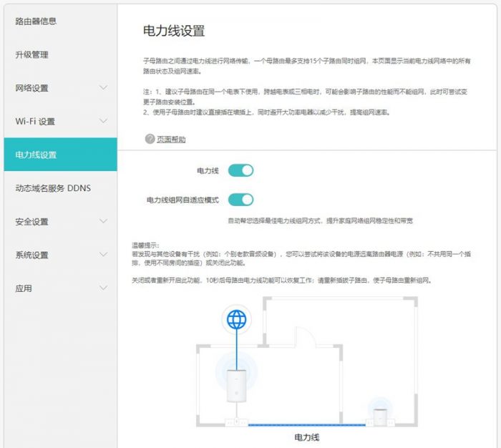
Task: Click the 电力线设置 page heading
Action: pos(175,31)
